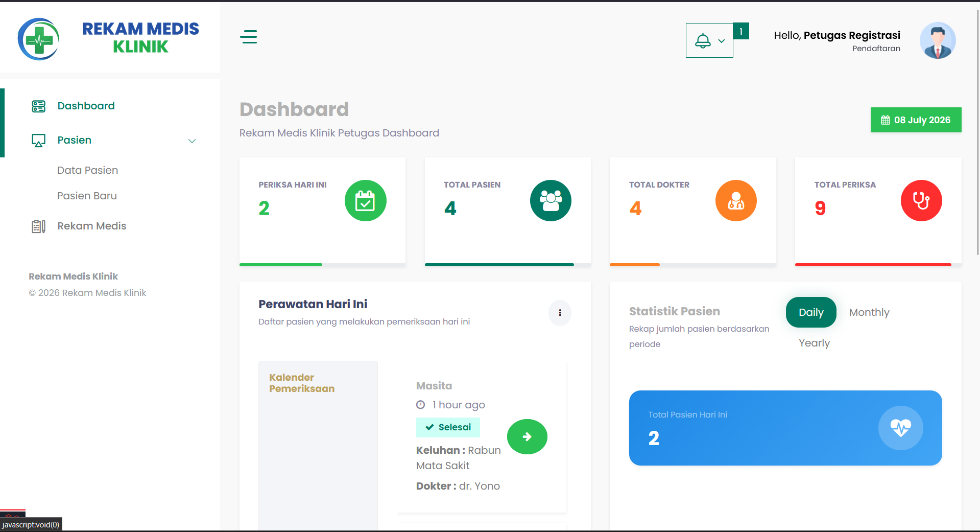This screenshot has height=532, width=980.
Task: Open the three-dot menu in Perawatan Hari Ini
Action: click(x=560, y=313)
